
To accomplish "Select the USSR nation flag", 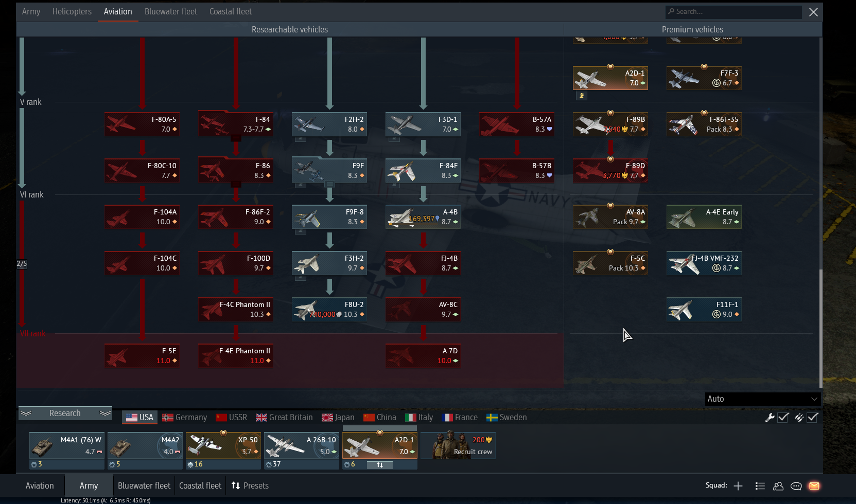I will pos(232,418).
